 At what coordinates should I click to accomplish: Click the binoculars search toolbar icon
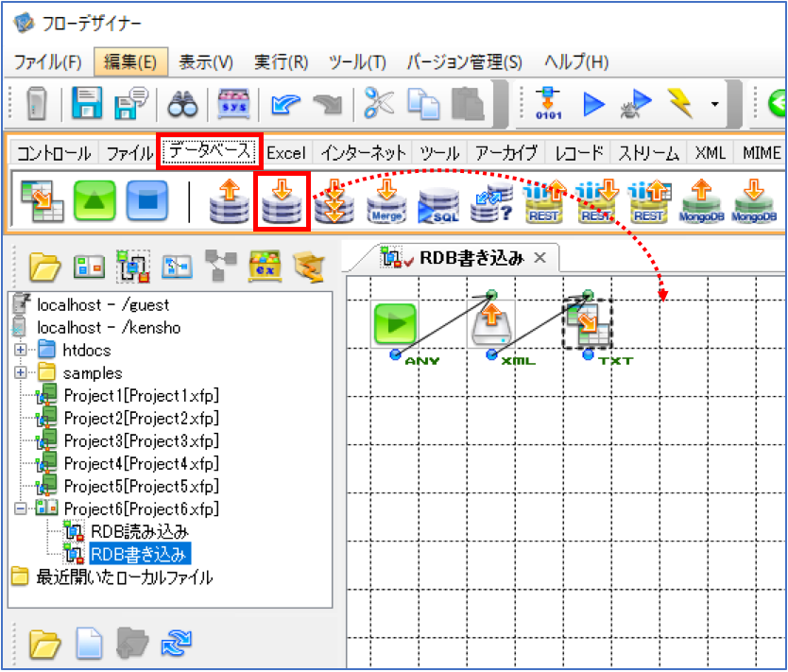[182, 104]
